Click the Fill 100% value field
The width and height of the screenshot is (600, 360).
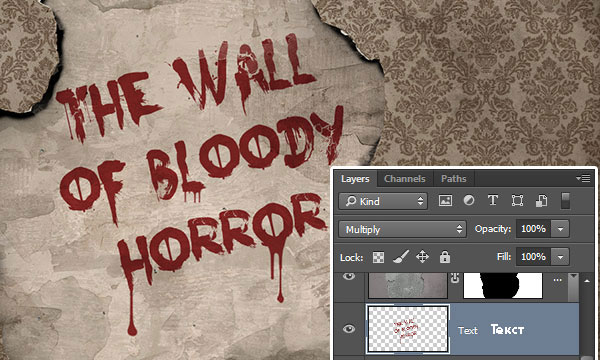(x=533, y=256)
